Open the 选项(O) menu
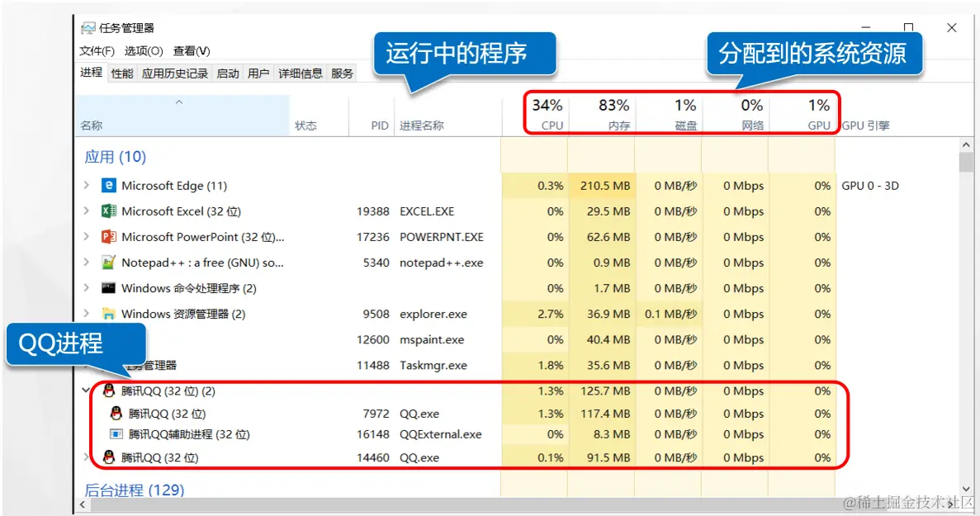 click(144, 51)
